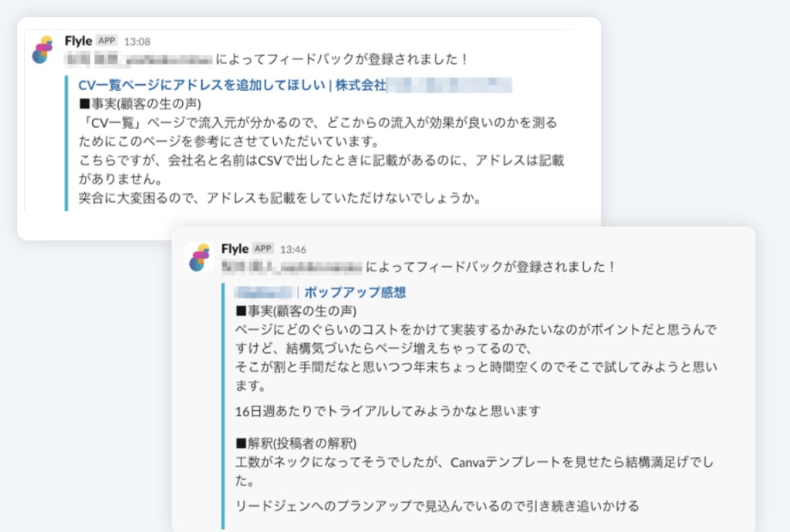Viewport: 790px width, 532px height.
Task: Click the Flyle avatar on the 13:46 message
Action: click(200, 258)
